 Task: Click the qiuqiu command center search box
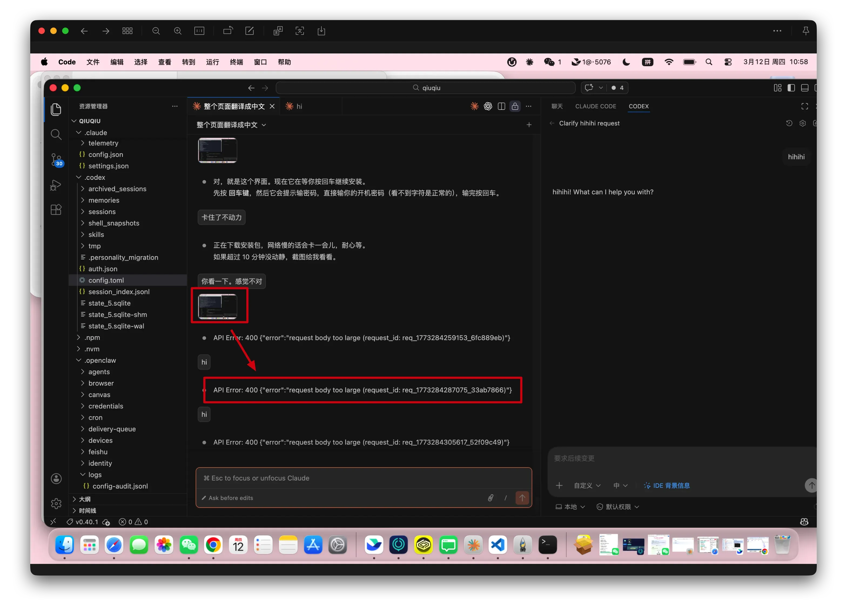point(425,88)
